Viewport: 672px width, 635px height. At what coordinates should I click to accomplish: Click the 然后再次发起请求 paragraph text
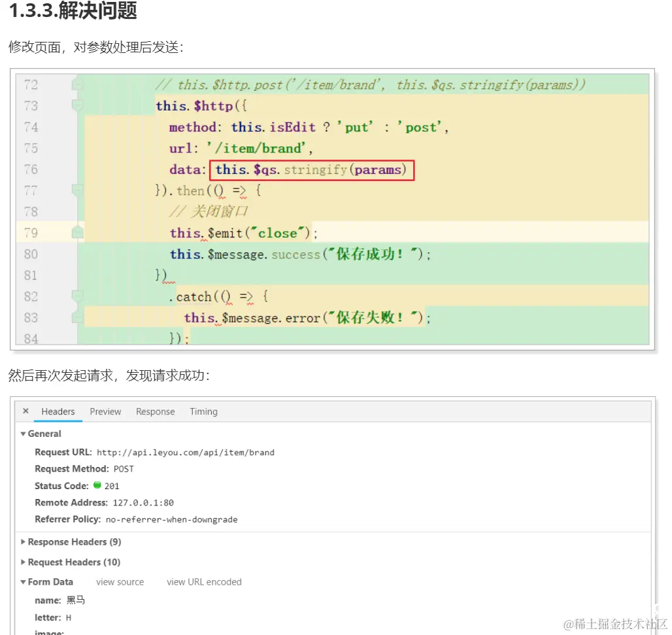click(109, 375)
